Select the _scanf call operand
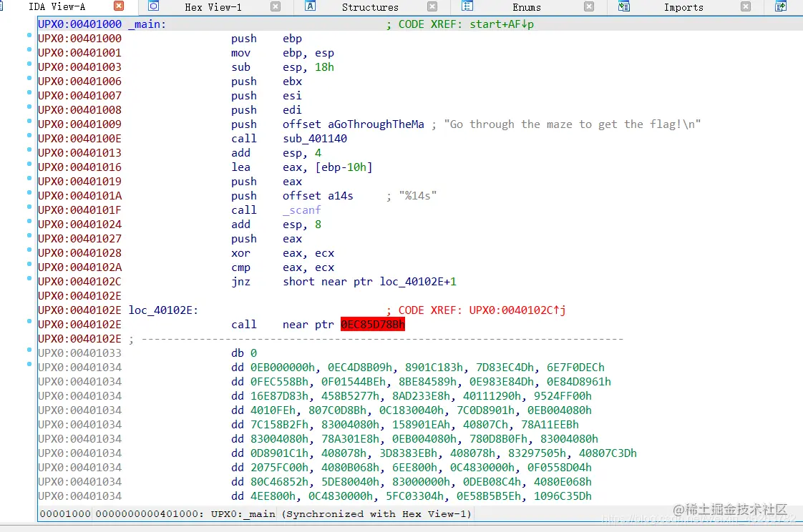 pos(301,210)
